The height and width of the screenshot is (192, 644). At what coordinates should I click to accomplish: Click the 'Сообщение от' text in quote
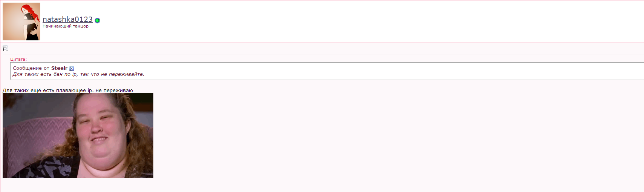tap(31, 68)
